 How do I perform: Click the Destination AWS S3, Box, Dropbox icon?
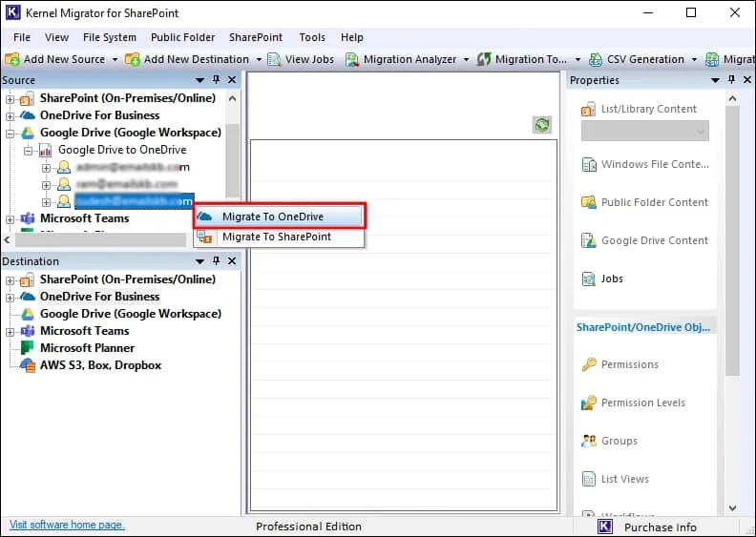(28, 365)
